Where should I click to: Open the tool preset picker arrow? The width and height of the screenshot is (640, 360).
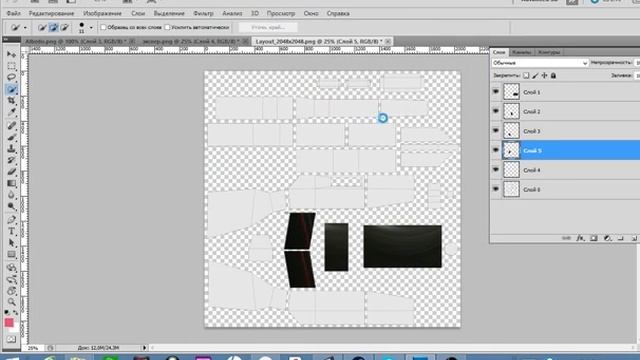25,28
